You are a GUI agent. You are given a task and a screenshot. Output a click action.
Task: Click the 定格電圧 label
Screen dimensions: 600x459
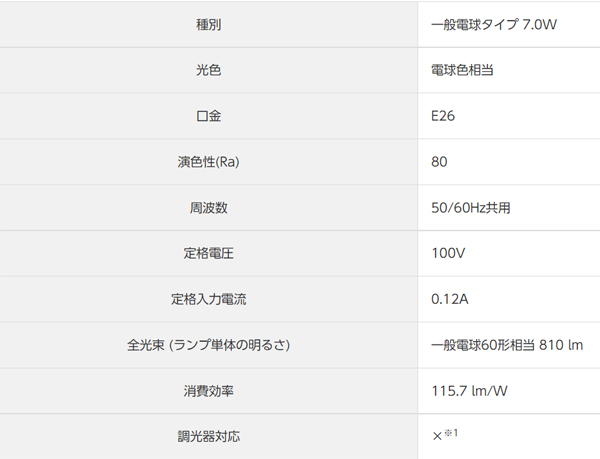(209, 253)
